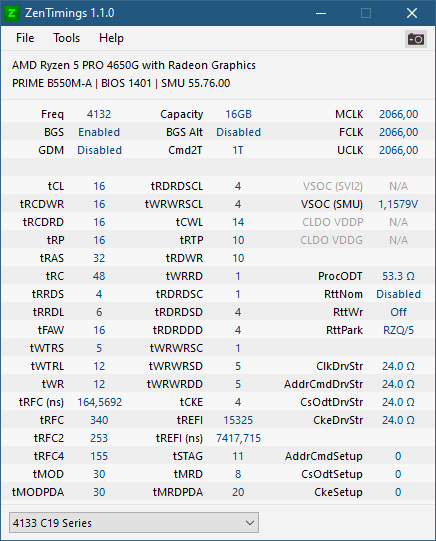Click the GDM Disabled status

[x=99, y=150]
